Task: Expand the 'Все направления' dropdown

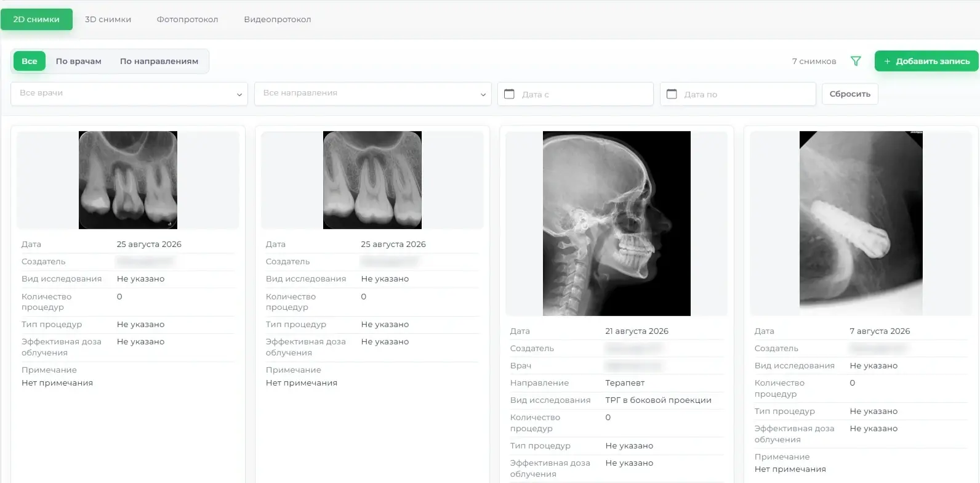Action: (373, 94)
